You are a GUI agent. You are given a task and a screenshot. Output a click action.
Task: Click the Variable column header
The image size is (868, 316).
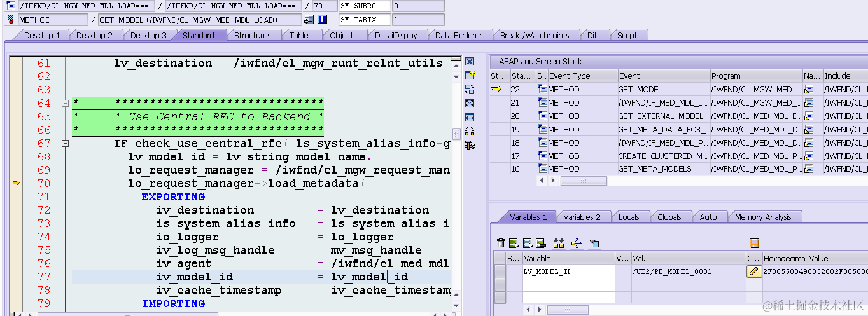[568, 258]
